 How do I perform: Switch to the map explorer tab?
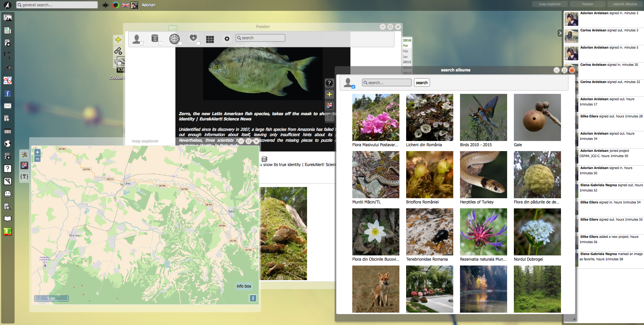(549, 4)
